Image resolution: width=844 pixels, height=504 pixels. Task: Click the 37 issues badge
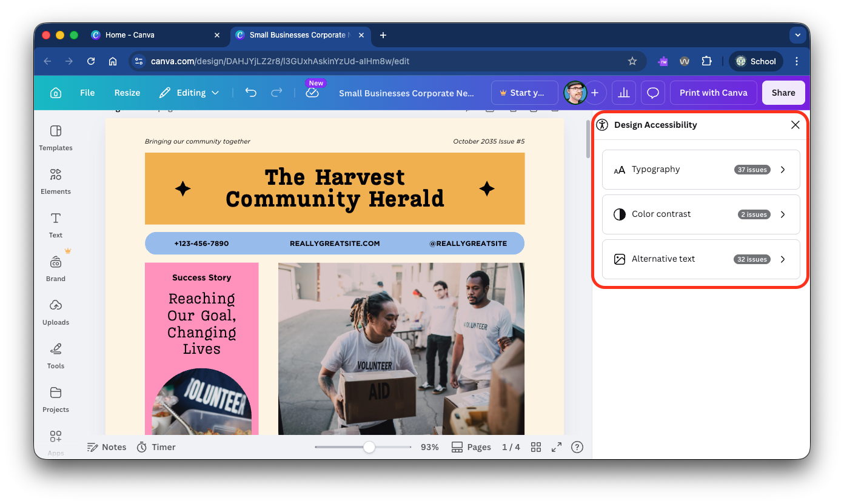coord(752,170)
